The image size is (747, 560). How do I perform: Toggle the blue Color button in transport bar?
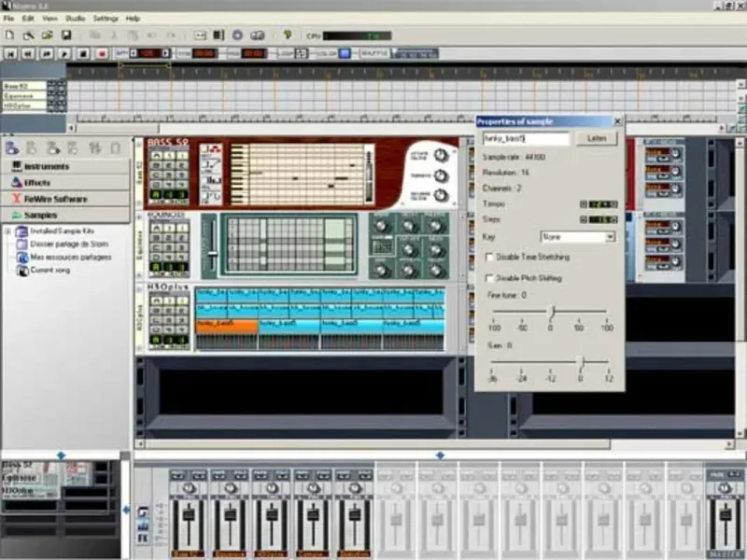pyautogui.click(x=344, y=53)
